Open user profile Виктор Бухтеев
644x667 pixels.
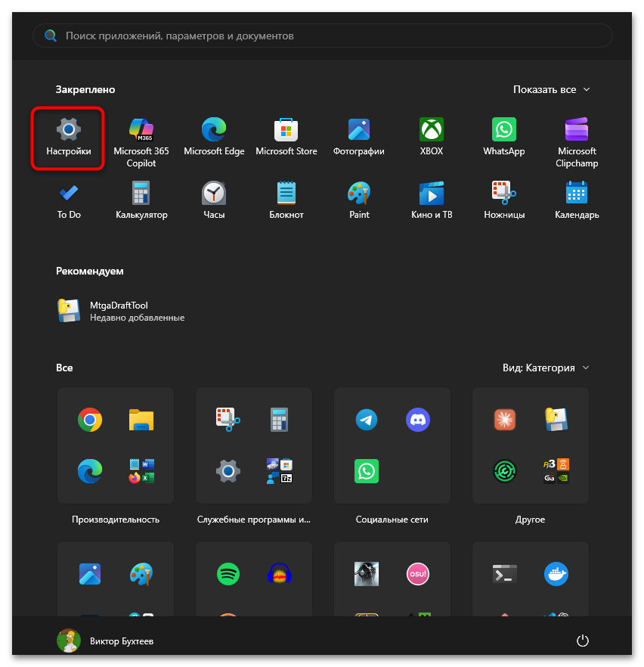[x=105, y=641]
